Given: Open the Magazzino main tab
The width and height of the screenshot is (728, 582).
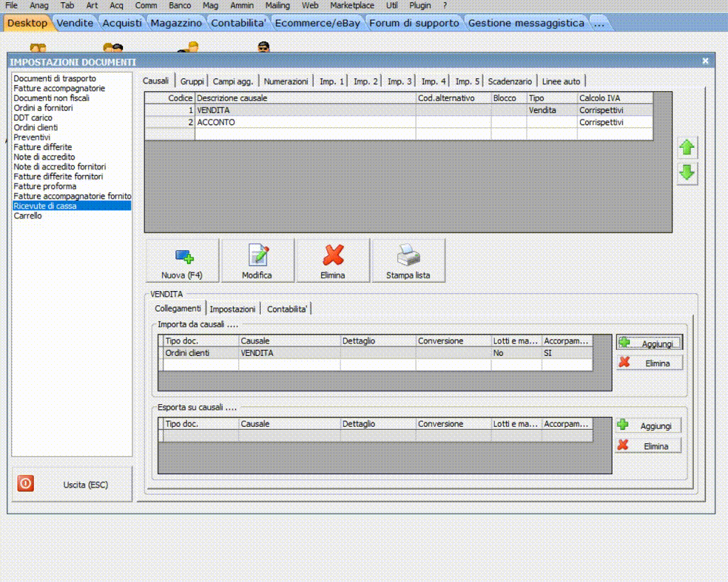Looking at the screenshot, I should [176, 23].
